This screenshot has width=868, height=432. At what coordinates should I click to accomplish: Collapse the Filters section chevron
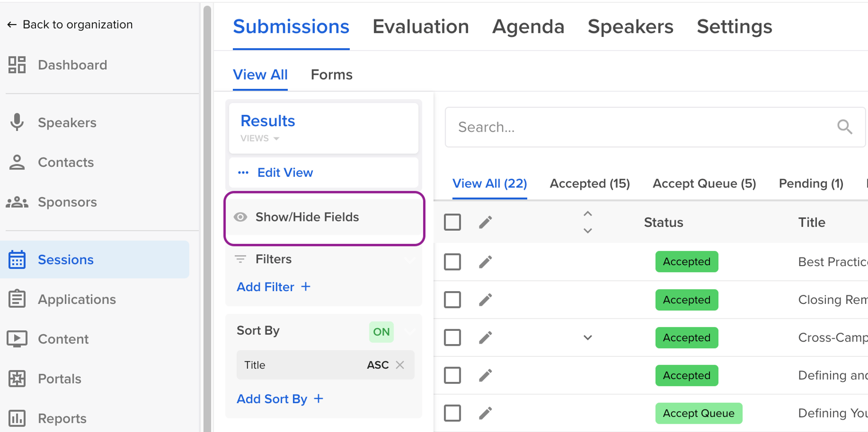(x=410, y=260)
